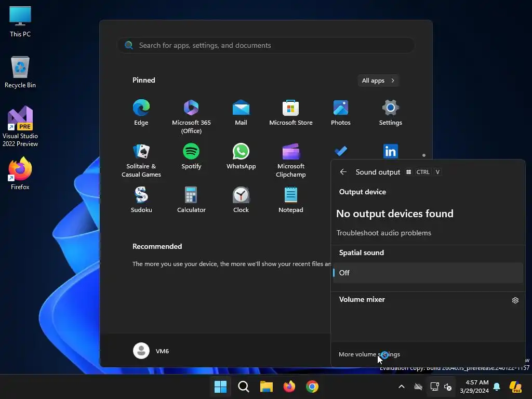This screenshot has height=399, width=532.
Task: Open the Calculator app
Action: point(191,200)
